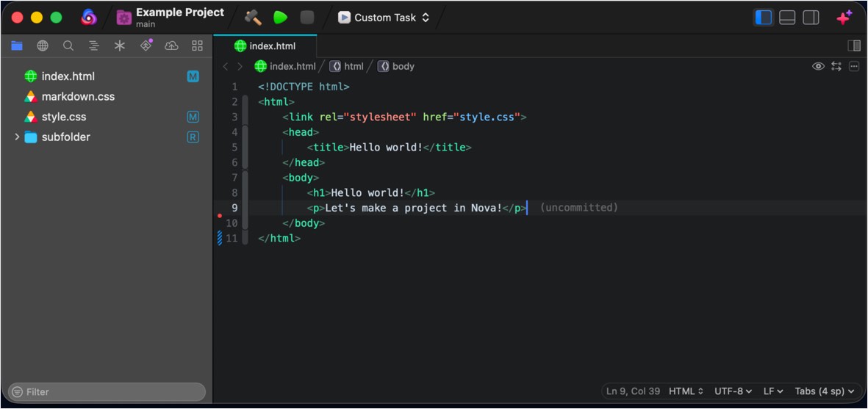Screen dimensions: 868x409
Task: Click the DOCTYPE html code line
Action: [304, 87]
